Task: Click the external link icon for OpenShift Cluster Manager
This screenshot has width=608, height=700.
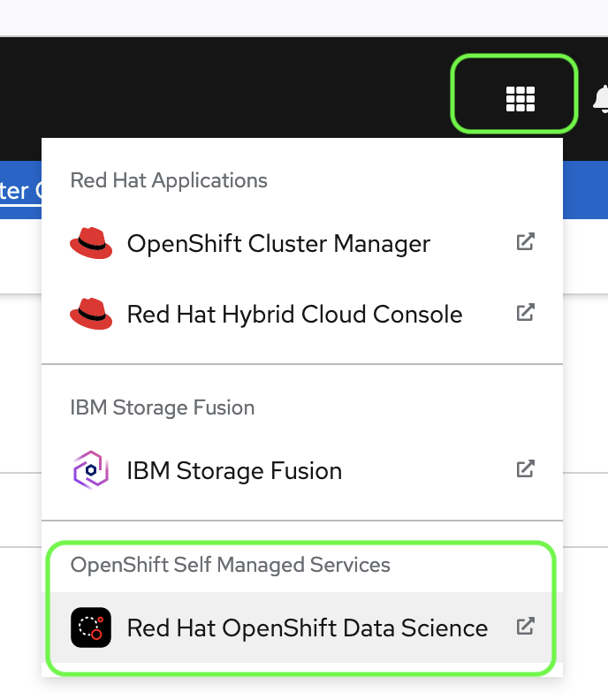Action: pos(525,242)
